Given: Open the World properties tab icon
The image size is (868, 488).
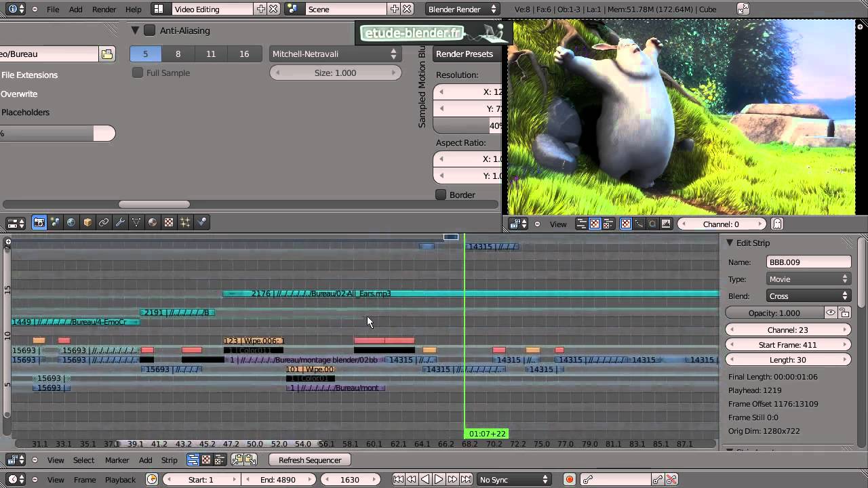Looking at the screenshot, I should click(71, 222).
